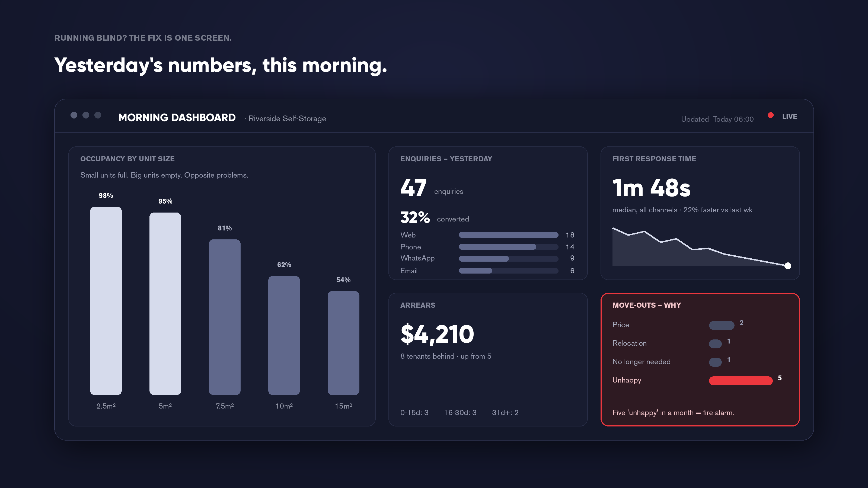Click the Phone channel progress bar

[x=509, y=247]
